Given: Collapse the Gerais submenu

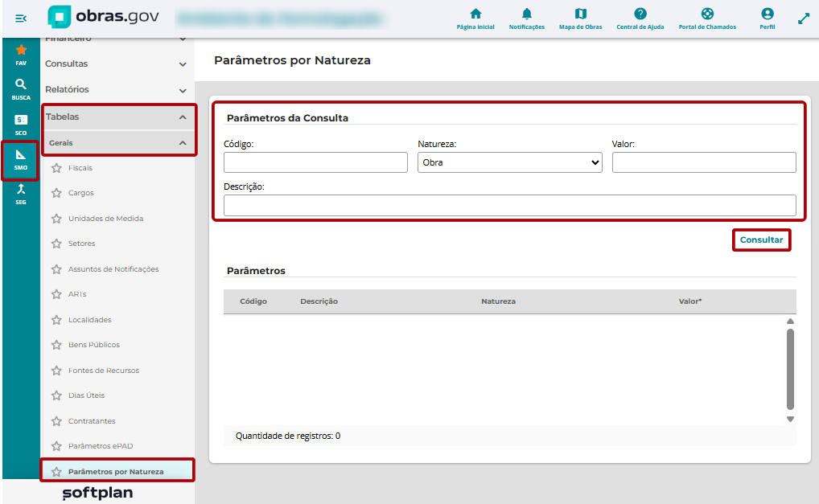Looking at the screenshot, I should tap(118, 143).
